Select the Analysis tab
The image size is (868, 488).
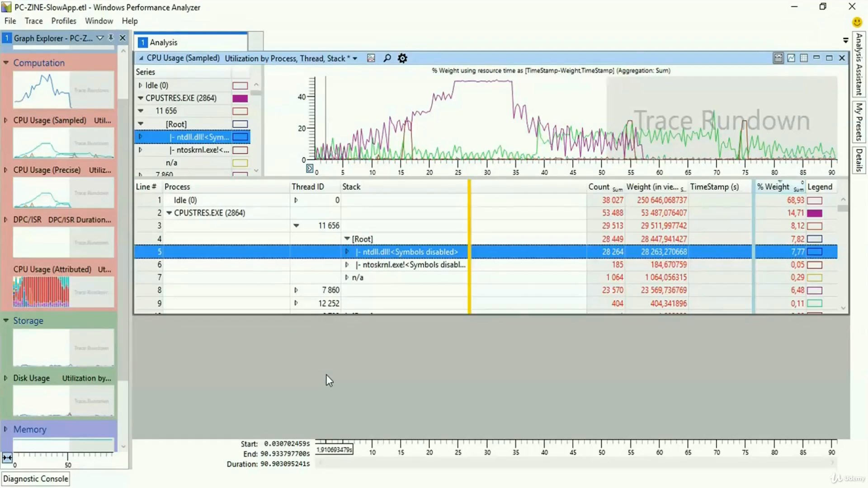[x=191, y=42]
